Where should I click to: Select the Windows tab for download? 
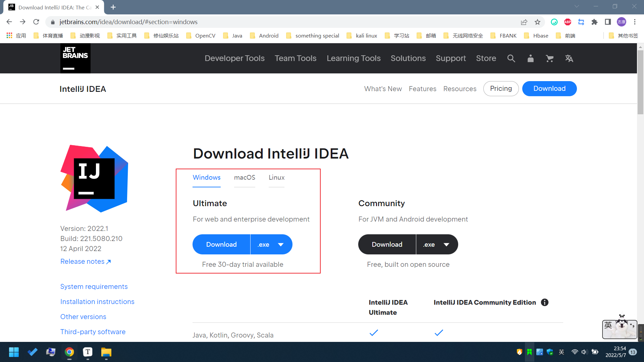207,177
